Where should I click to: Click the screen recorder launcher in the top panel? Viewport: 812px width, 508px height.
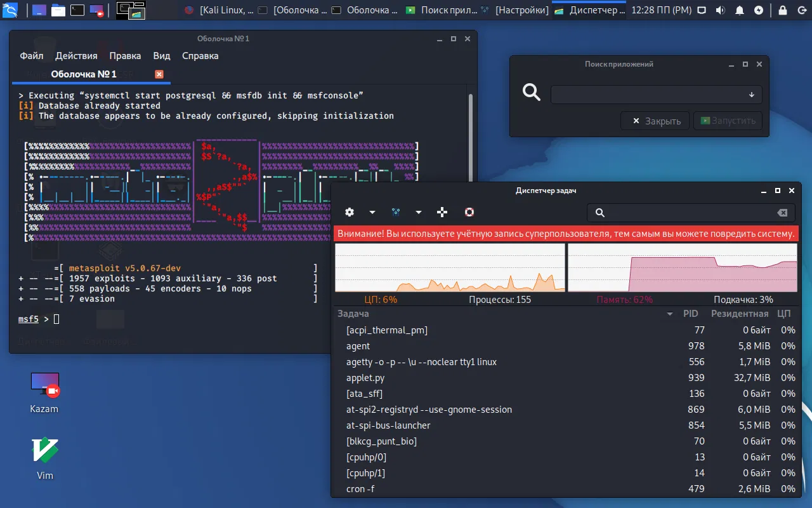pyautogui.click(x=96, y=10)
